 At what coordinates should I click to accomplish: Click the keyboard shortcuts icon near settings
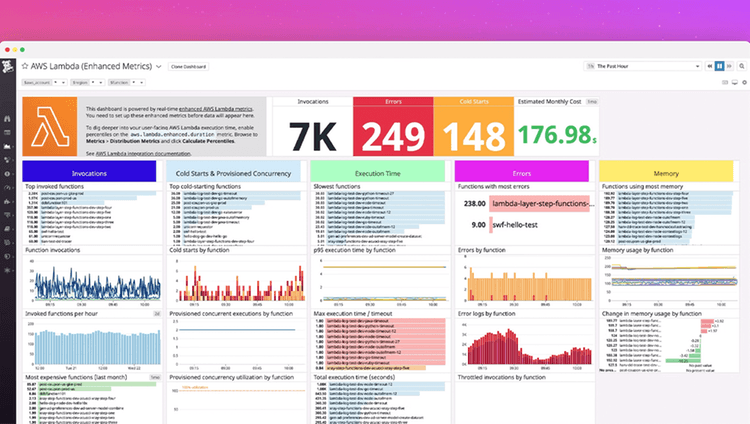click(725, 82)
